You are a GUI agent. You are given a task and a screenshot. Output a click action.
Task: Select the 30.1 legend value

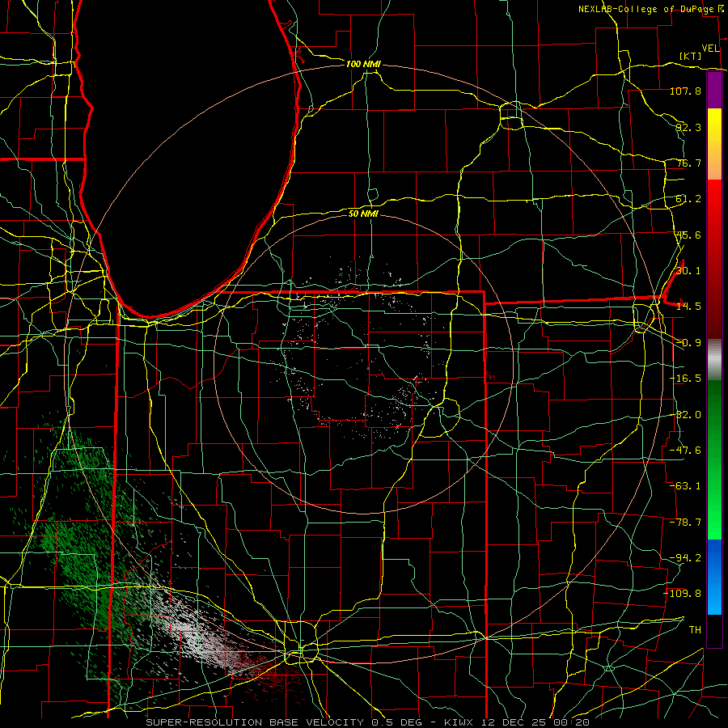pos(688,271)
